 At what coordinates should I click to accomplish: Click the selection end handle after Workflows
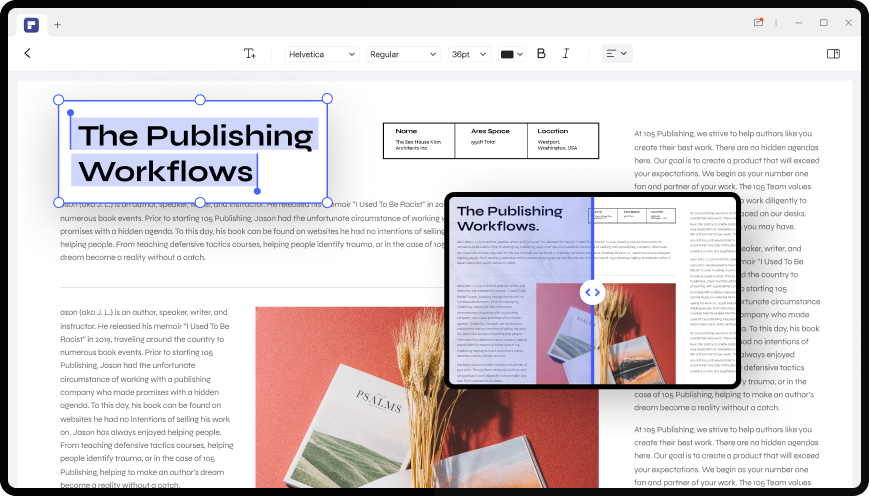click(257, 191)
